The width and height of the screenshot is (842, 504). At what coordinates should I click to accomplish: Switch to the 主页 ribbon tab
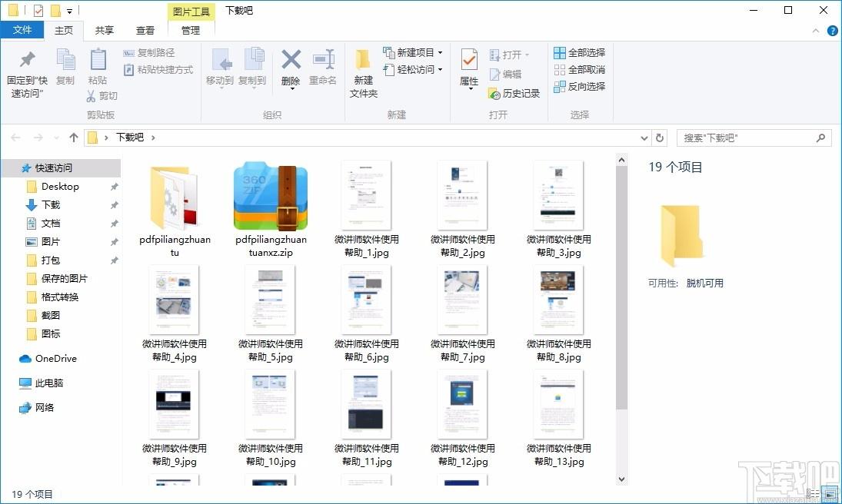[64, 31]
